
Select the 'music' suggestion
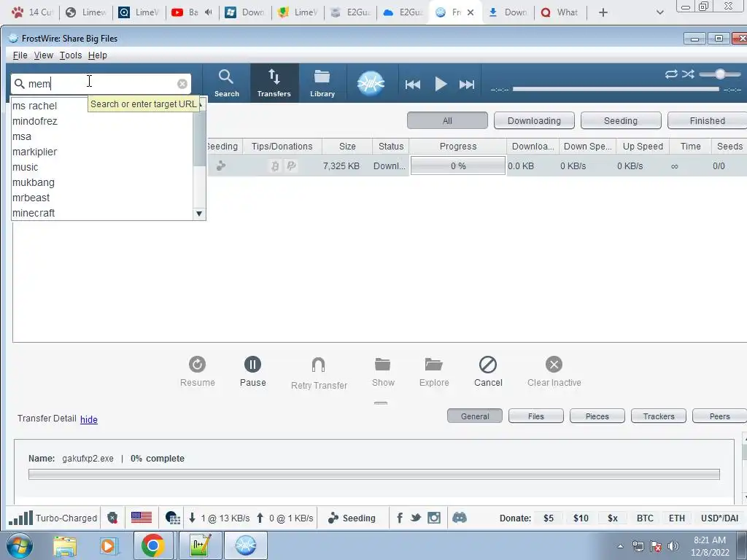click(x=102, y=167)
